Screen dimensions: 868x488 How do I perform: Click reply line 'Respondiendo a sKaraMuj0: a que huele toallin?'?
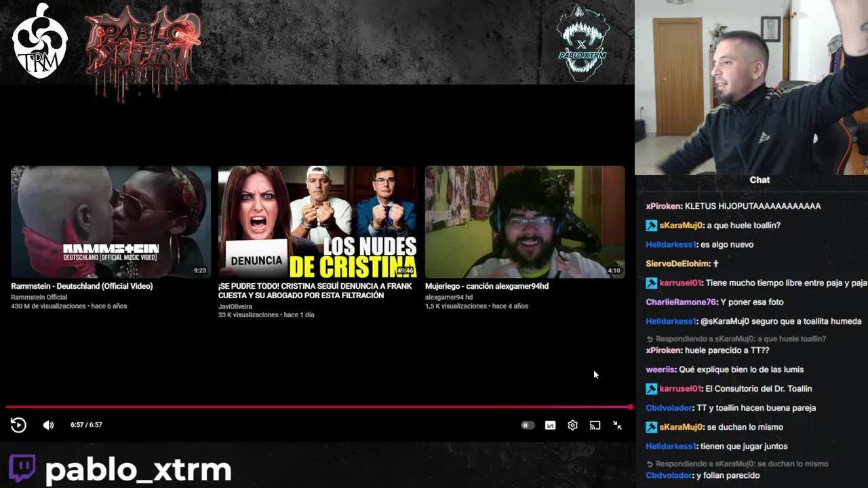click(736, 339)
